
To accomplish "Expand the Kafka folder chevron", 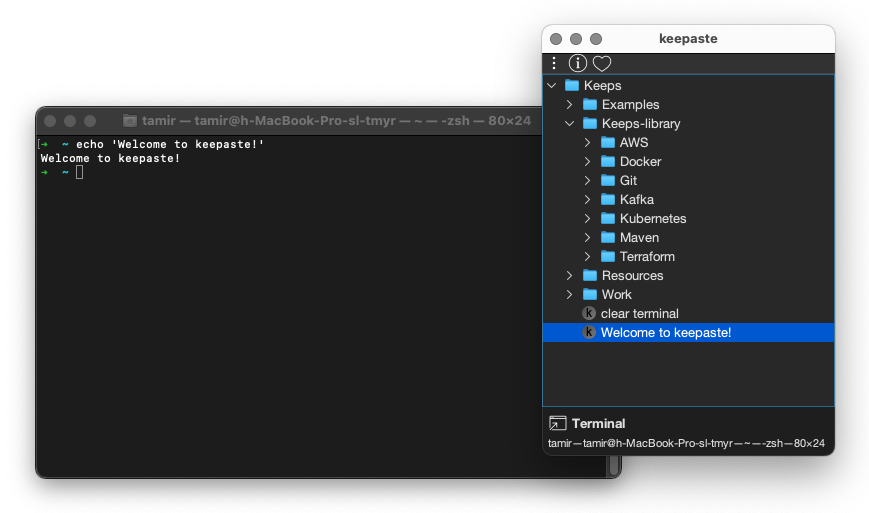I will click(x=587, y=199).
